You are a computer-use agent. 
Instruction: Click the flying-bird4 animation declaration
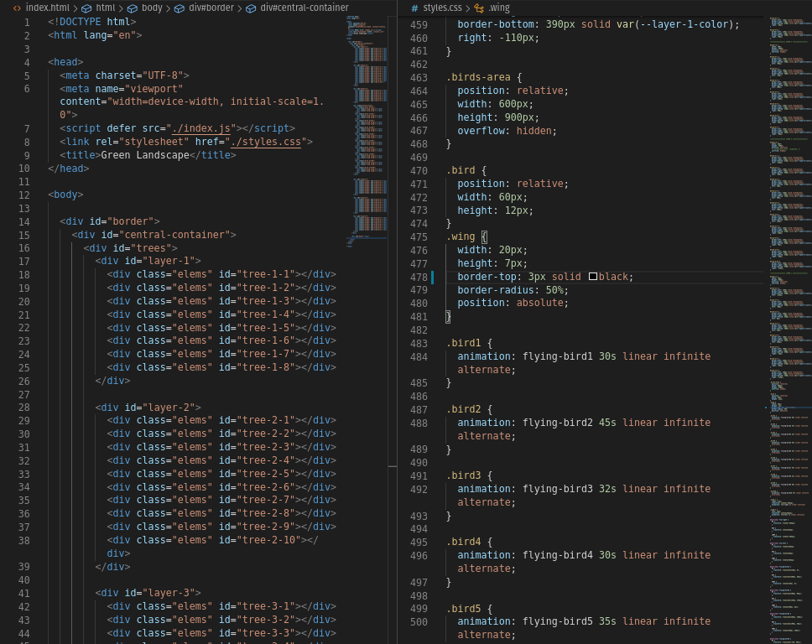click(584, 562)
